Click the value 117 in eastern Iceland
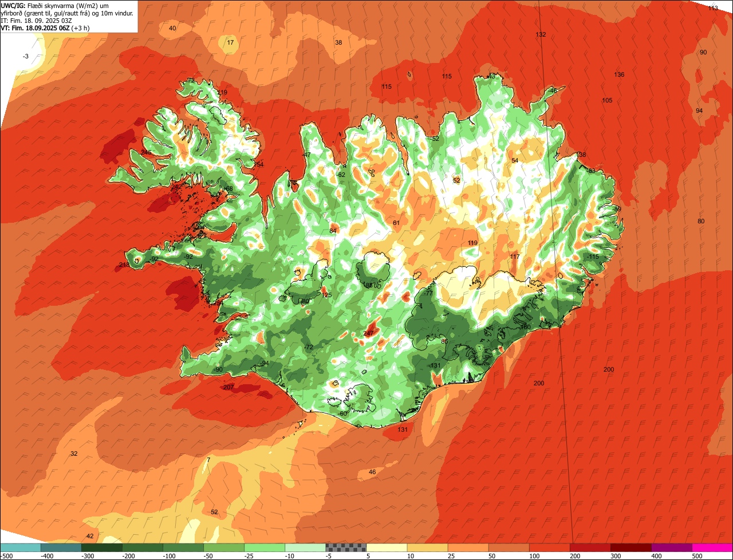 (x=515, y=257)
